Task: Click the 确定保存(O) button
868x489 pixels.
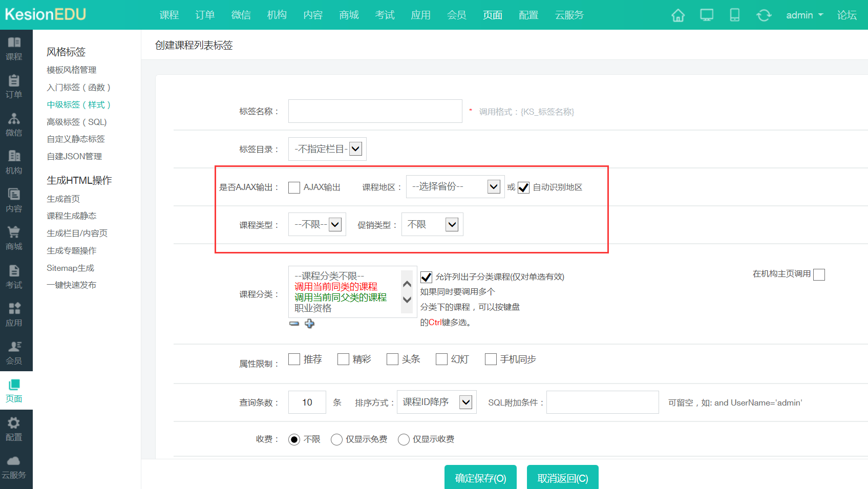Action: tap(480, 478)
